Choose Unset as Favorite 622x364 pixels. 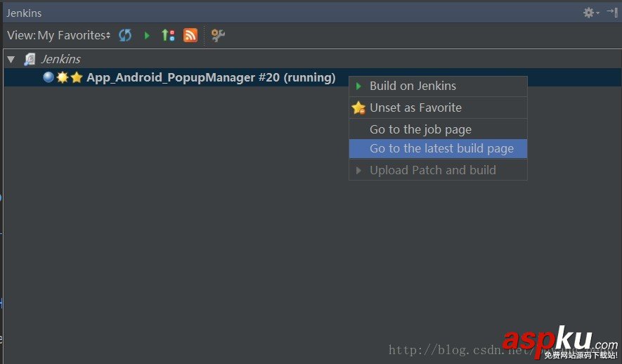point(438,108)
